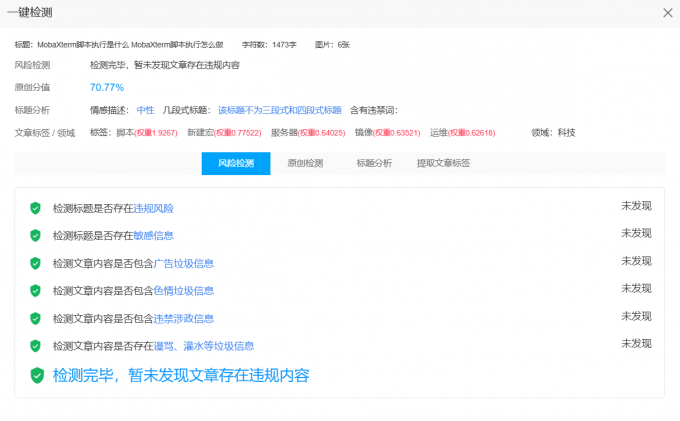Click the large blue 检测完毕 summary text

(181, 375)
